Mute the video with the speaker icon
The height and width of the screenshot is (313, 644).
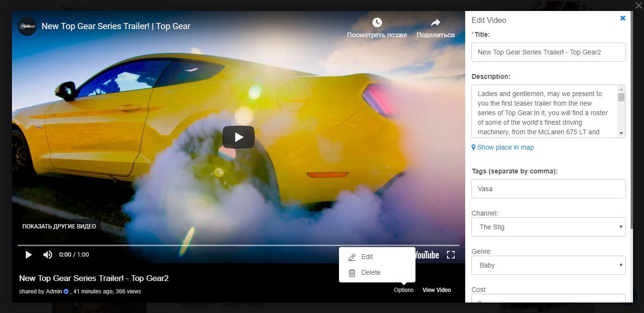click(x=48, y=255)
